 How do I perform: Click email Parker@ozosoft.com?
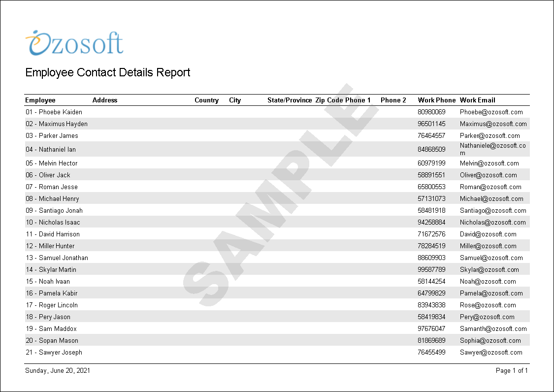coord(490,136)
